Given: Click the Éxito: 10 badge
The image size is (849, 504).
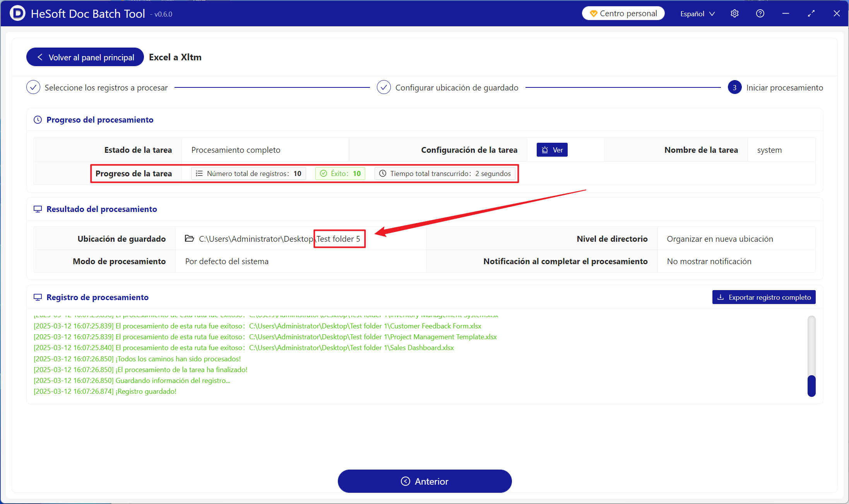Looking at the screenshot, I should point(340,173).
